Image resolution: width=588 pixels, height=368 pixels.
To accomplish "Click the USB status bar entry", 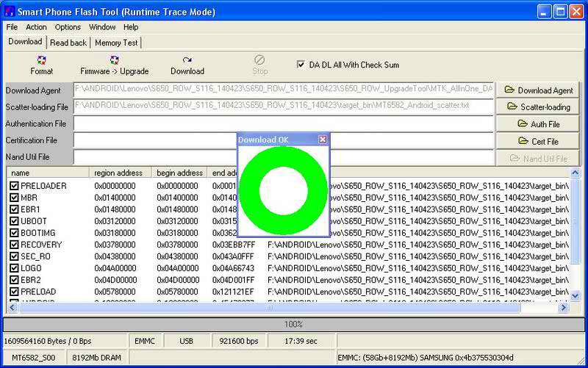I will pos(186,341).
